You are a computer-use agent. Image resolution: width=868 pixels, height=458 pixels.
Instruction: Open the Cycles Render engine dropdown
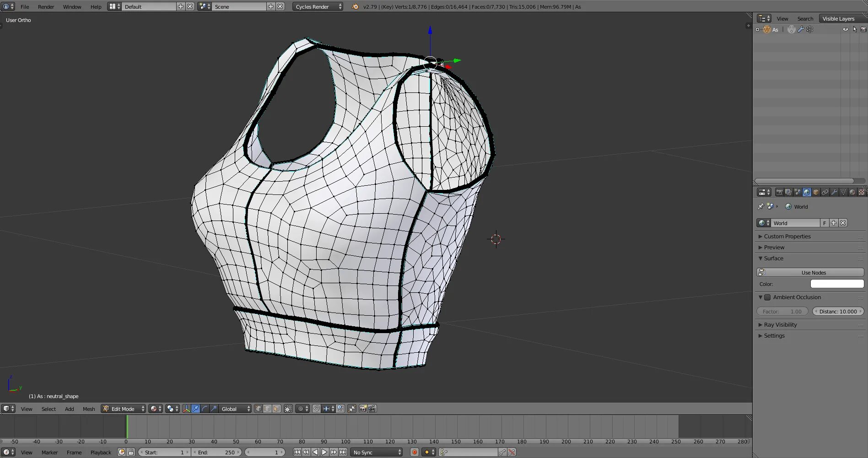pos(318,6)
